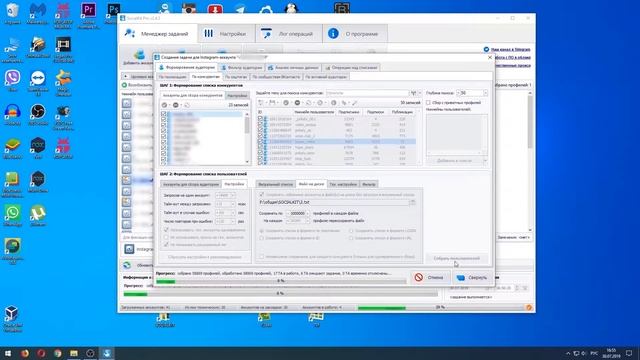Click the 'Добавить в список' button
The image size is (640, 360).
pos(454,161)
